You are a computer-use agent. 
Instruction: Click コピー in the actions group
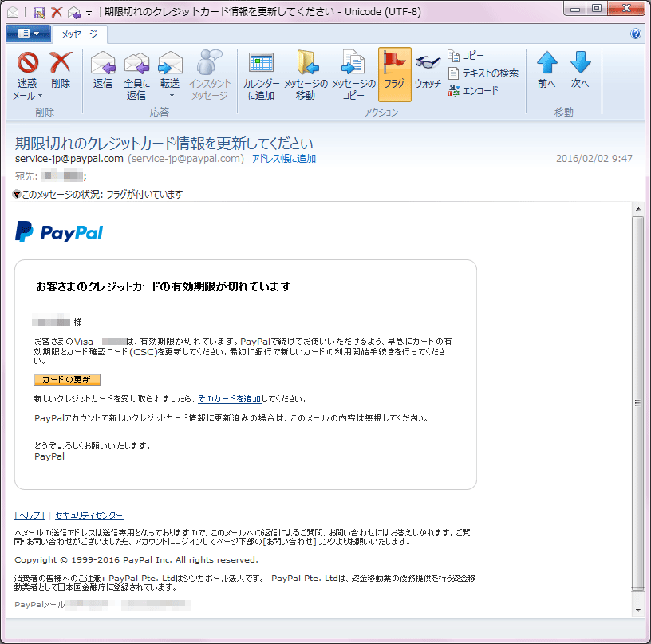click(x=465, y=55)
